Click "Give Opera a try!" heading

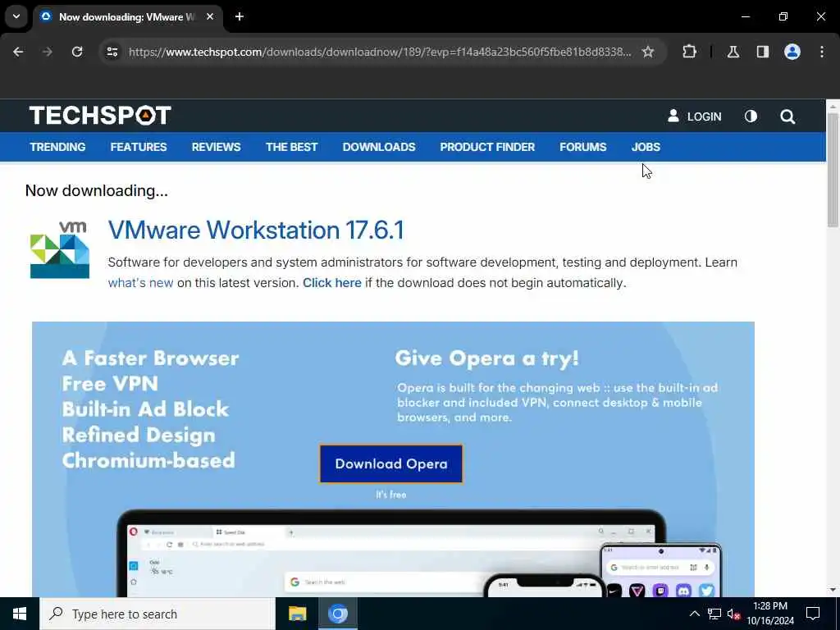click(x=487, y=358)
